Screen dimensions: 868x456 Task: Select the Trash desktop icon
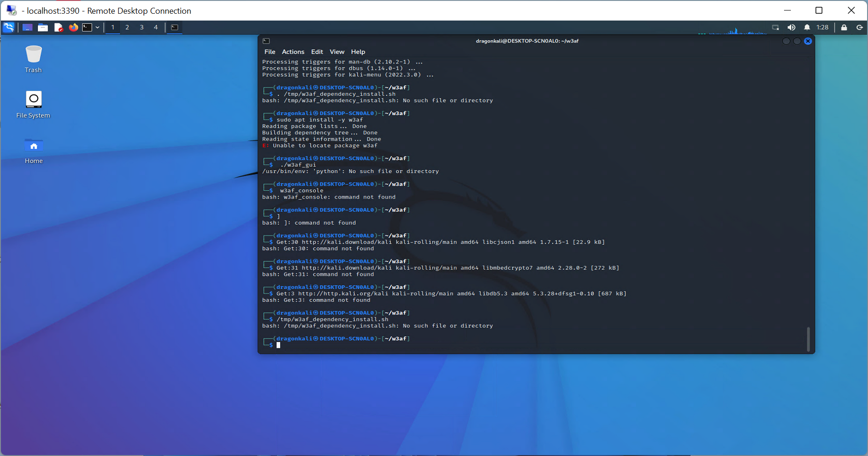pos(33,59)
